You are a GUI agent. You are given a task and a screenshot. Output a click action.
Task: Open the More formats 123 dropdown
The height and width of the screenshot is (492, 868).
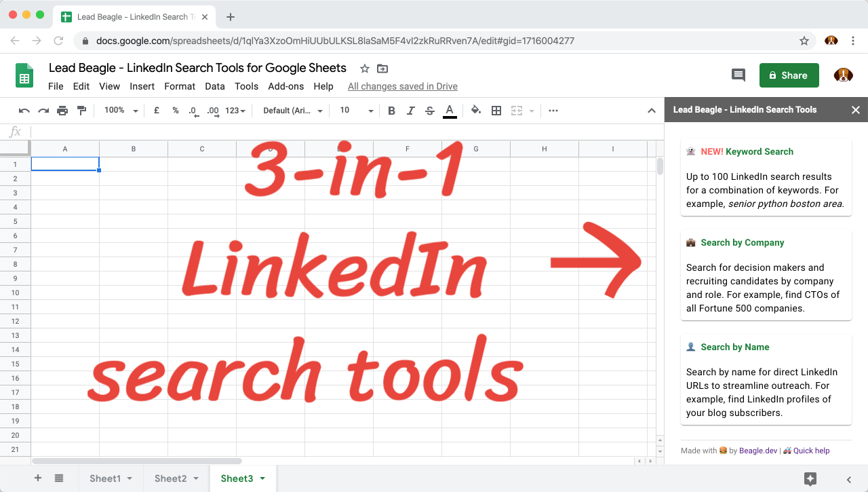point(235,111)
